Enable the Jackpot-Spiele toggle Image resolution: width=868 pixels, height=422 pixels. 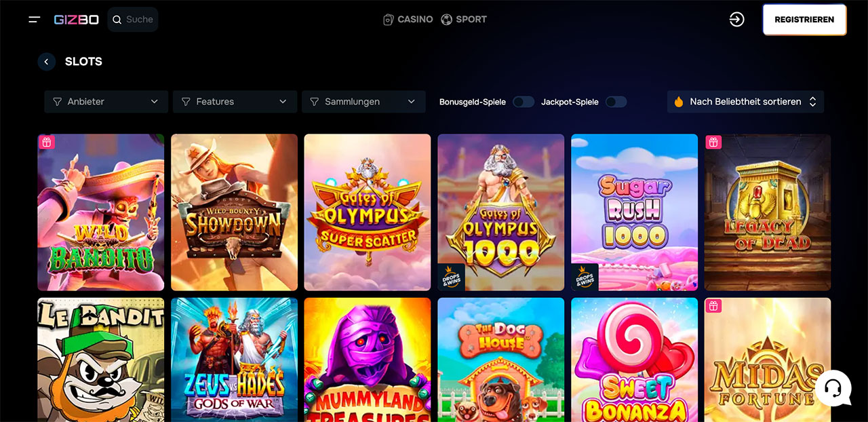[616, 102]
